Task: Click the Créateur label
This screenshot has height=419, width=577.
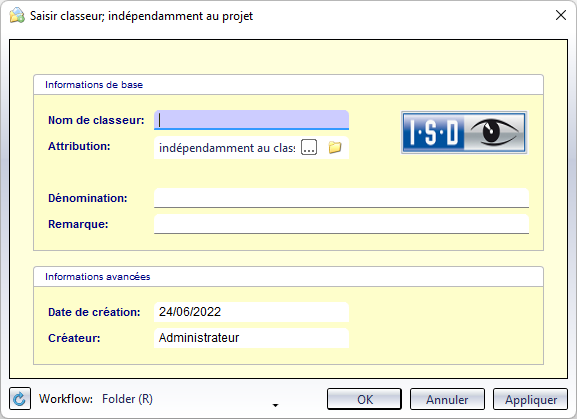Action: (74, 338)
